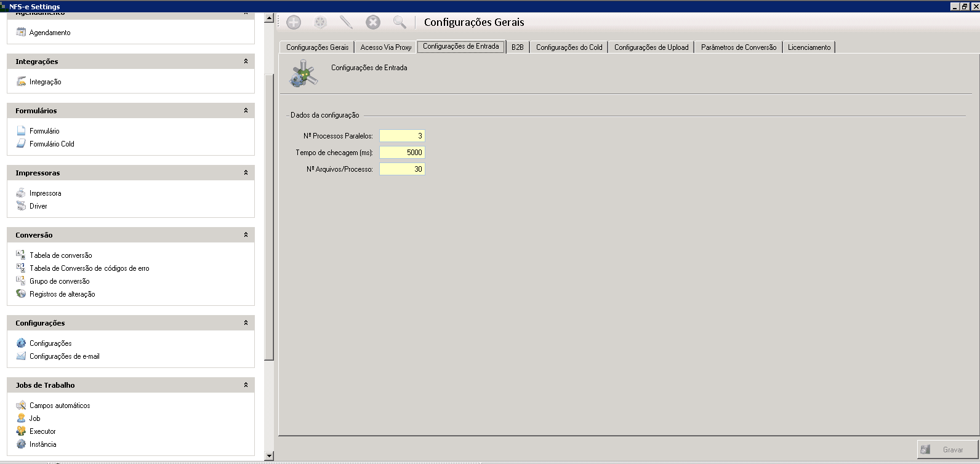Image resolution: width=980 pixels, height=464 pixels.
Task: Open the Integração link
Action: click(x=46, y=82)
